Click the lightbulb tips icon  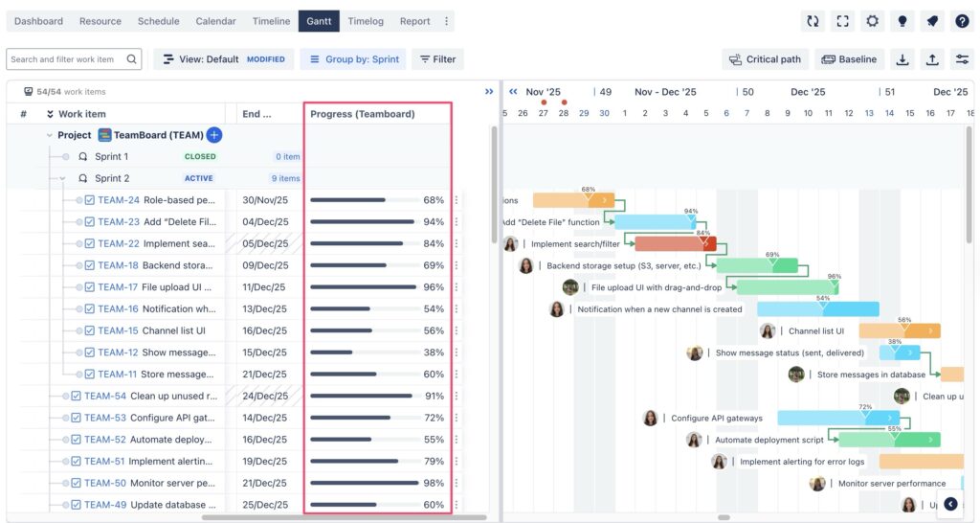click(902, 21)
